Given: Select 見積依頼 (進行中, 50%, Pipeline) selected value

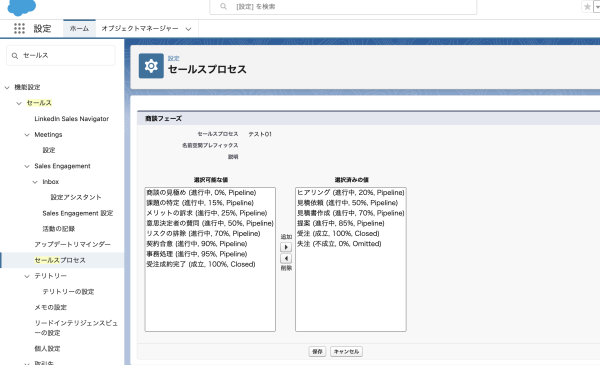Looking at the screenshot, I should point(347,203).
